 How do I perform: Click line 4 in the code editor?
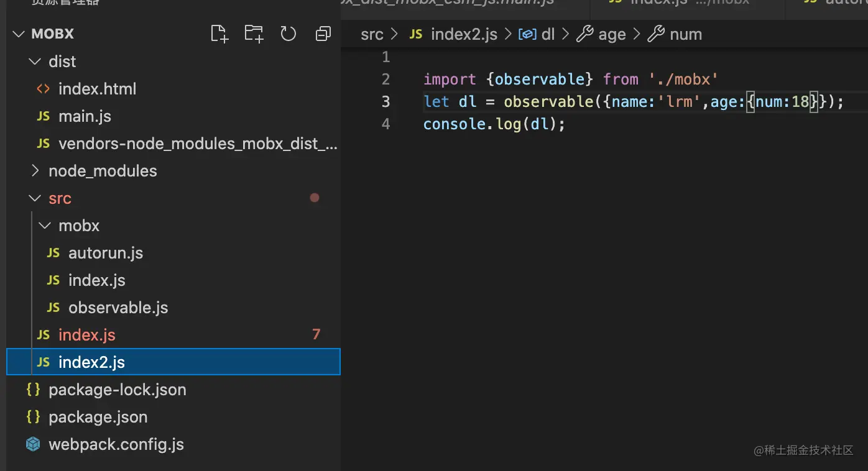point(494,124)
